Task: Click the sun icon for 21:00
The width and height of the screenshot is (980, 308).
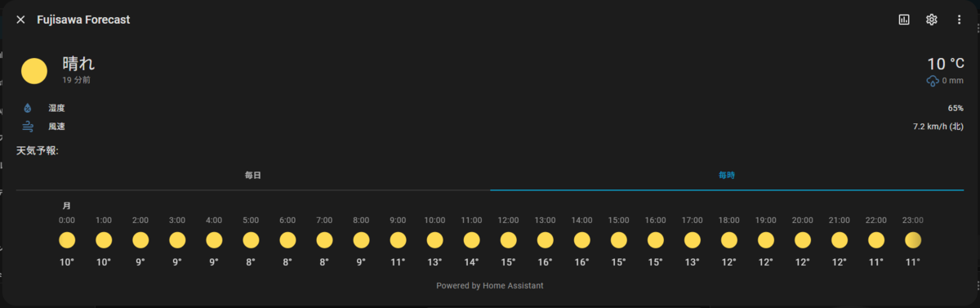Action: 840,240
